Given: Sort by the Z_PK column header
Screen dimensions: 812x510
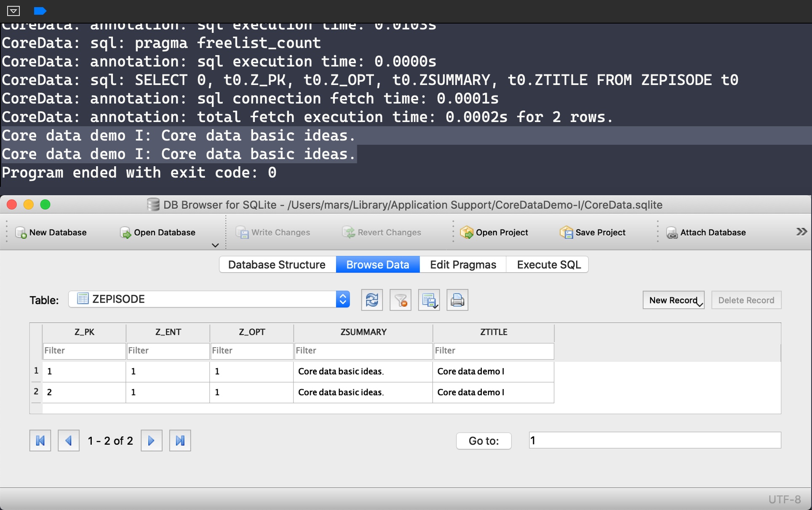Looking at the screenshot, I should [84, 332].
